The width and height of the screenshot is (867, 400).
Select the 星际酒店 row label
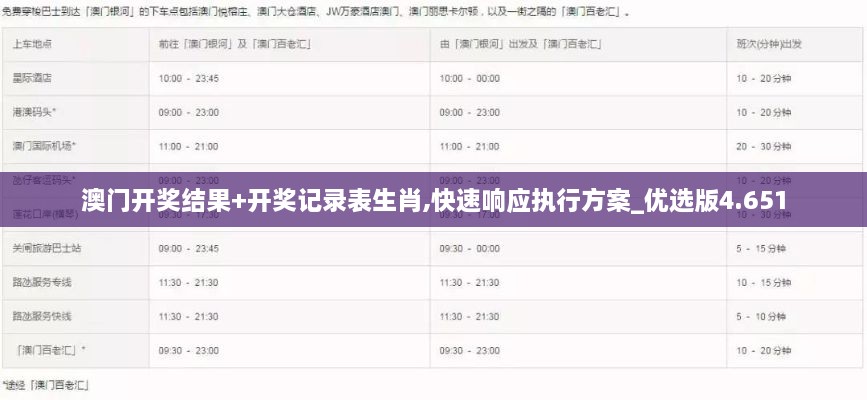click(x=32, y=79)
